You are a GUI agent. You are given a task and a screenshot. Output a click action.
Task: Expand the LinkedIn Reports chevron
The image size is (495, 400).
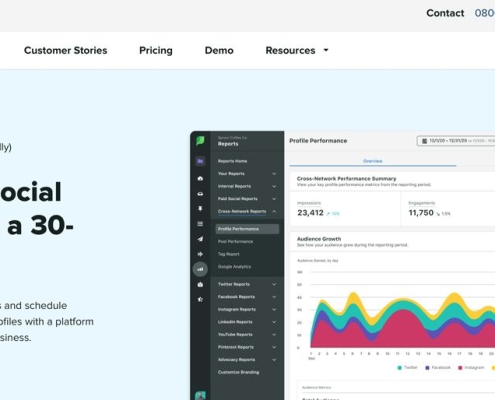274,322
